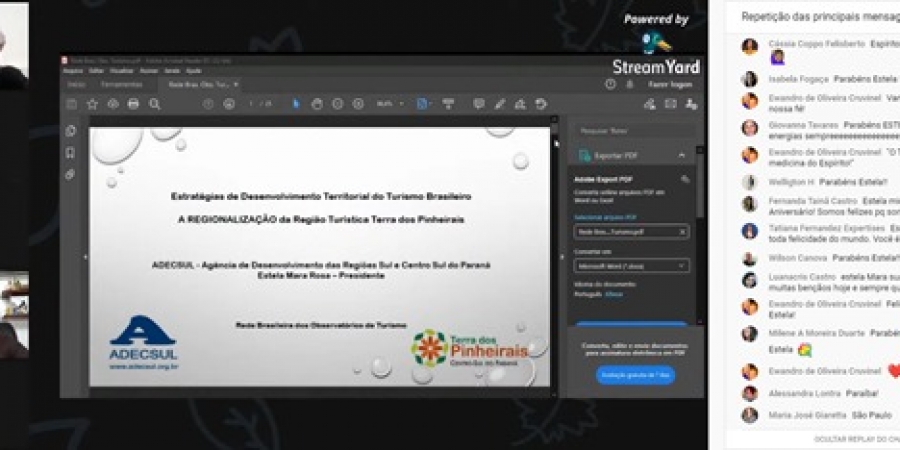900x450 pixels.
Task: Select the highlighter pen tool
Action: 500,104
